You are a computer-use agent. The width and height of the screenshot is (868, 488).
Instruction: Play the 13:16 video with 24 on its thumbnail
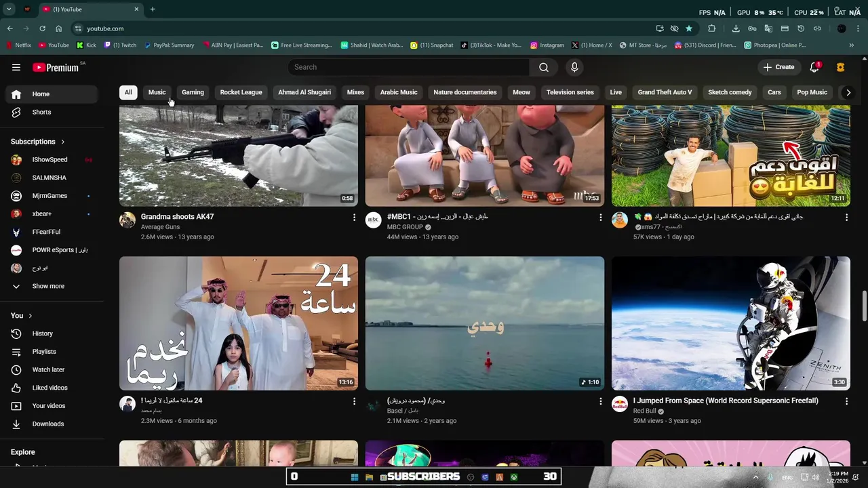click(x=239, y=323)
